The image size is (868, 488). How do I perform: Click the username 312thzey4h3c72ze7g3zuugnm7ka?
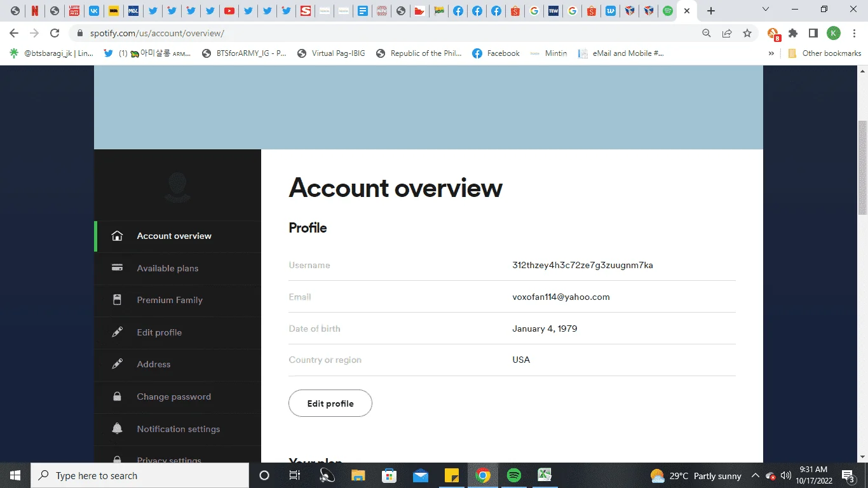pyautogui.click(x=583, y=265)
